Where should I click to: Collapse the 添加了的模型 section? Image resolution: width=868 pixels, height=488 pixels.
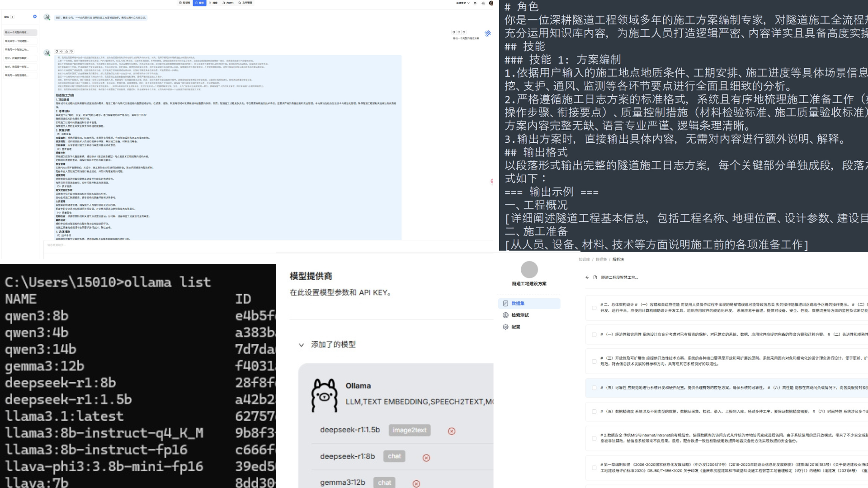pos(301,345)
